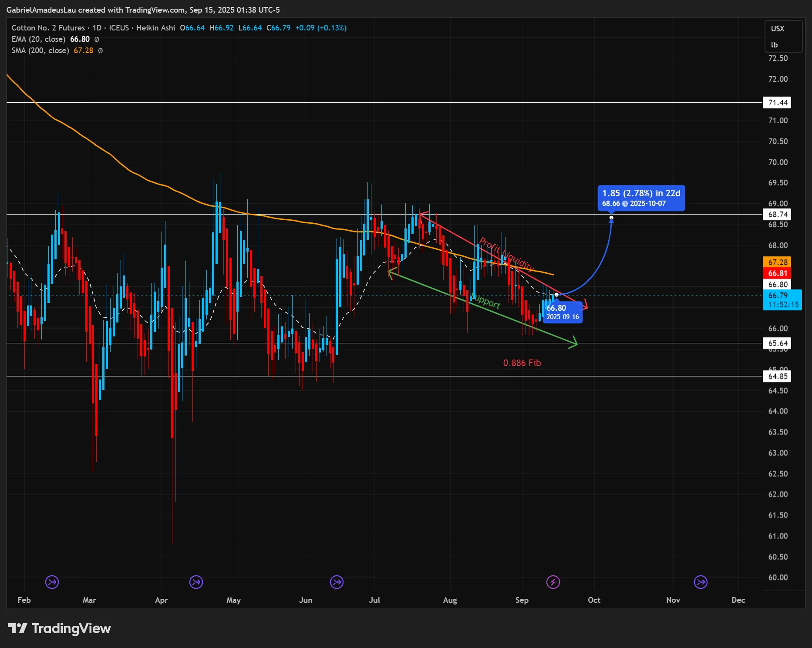
Task: Click the TradingView logo
Action: (x=59, y=628)
